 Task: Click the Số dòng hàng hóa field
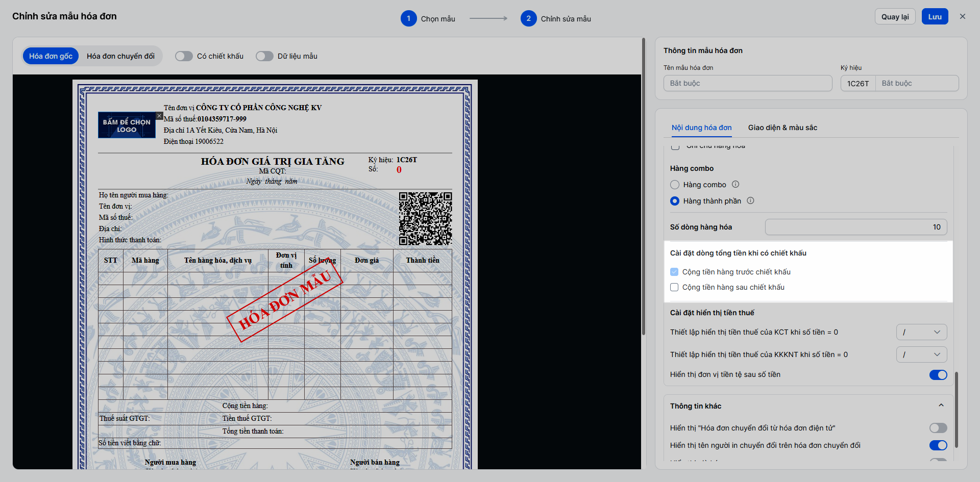(856, 227)
